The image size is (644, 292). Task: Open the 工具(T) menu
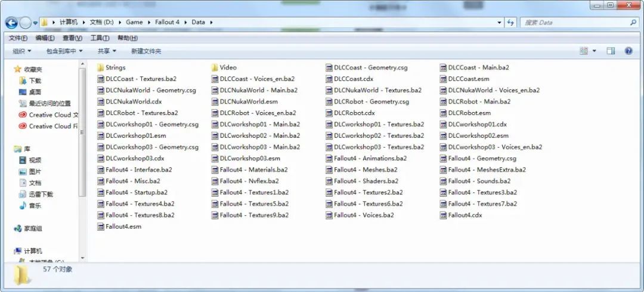click(x=100, y=38)
